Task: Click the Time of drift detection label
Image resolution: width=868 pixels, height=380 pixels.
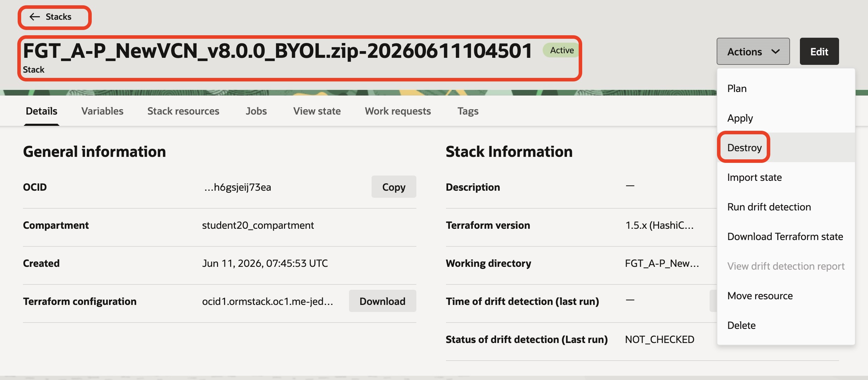Action: point(522,301)
